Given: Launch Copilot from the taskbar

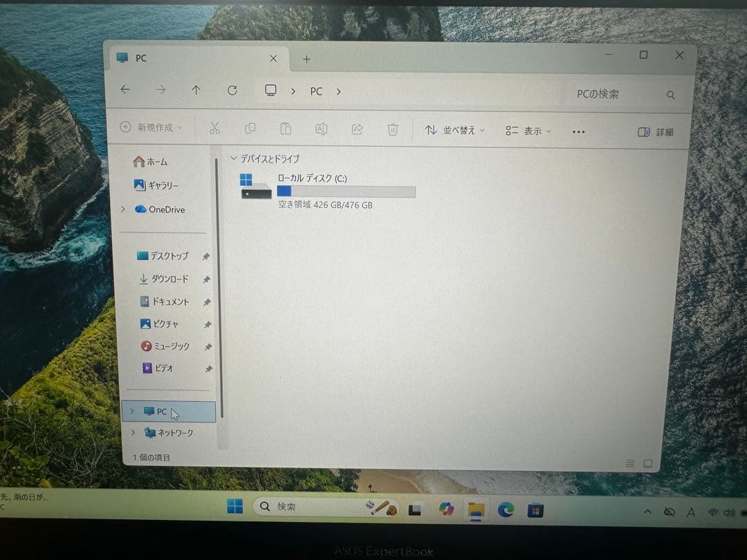Looking at the screenshot, I should point(446,510).
